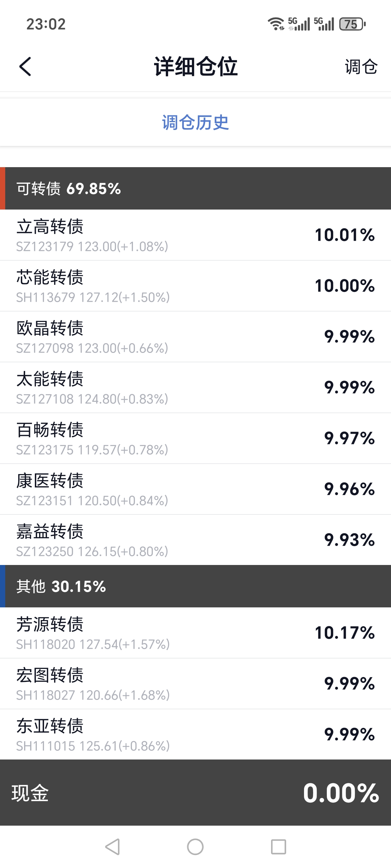Select the 可转债 69.85% section header
Viewport: 391px width, 868px height.
coord(195,188)
